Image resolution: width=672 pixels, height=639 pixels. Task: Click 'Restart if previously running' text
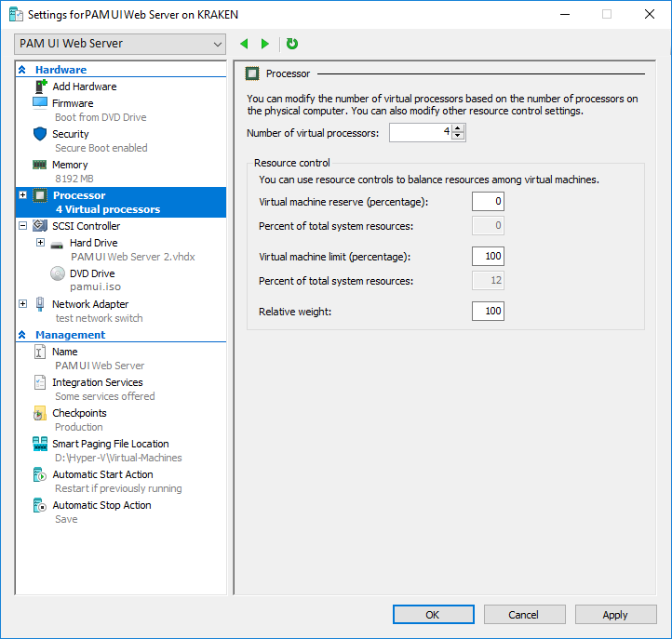click(x=118, y=488)
